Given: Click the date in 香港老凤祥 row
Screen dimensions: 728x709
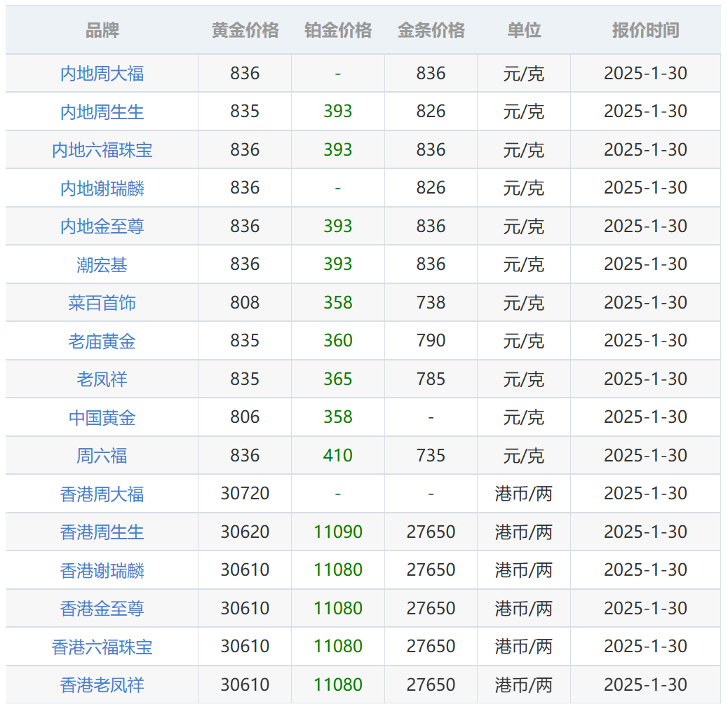Looking at the screenshot, I should click(645, 684).
